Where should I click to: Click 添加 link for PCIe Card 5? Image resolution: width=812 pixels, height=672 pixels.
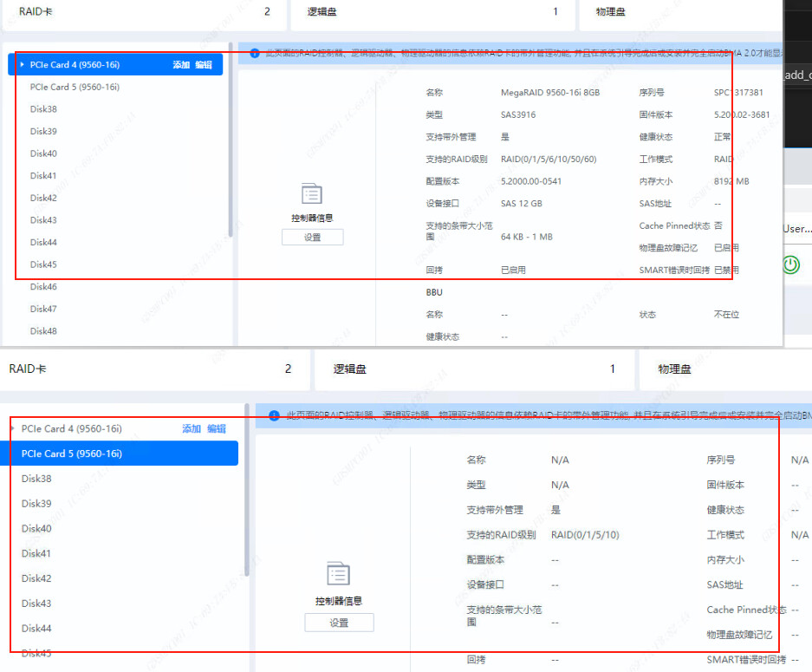pyautogui.click(x=191, y=428)
